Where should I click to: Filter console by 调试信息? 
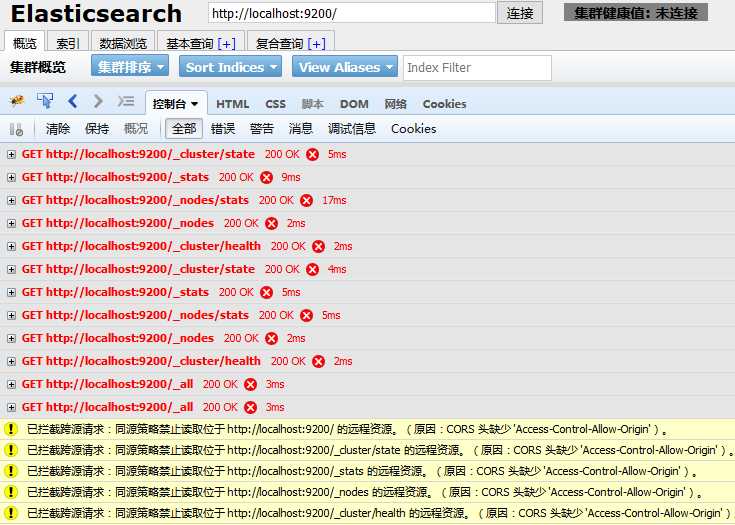352,129
